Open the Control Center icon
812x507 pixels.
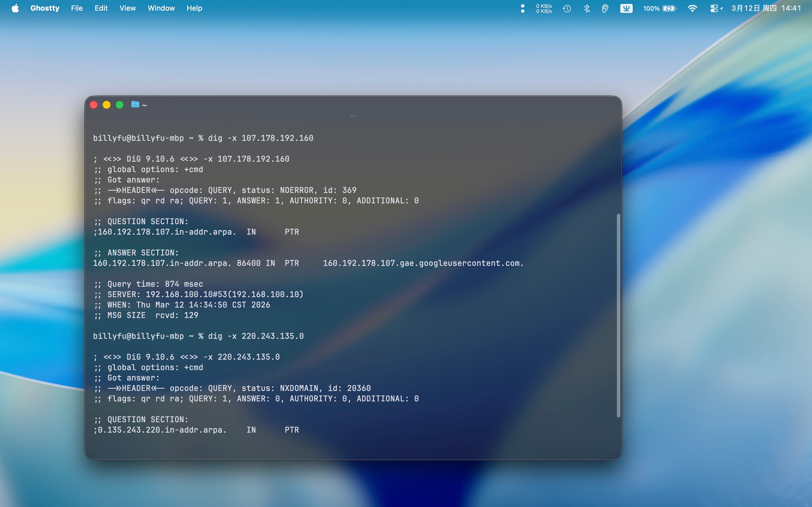[714, 8]
